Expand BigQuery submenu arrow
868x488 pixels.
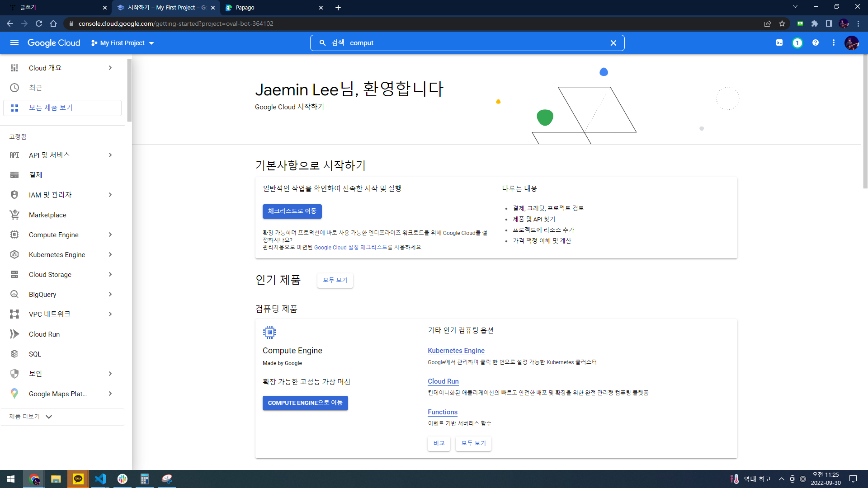(x=110, y=295)
